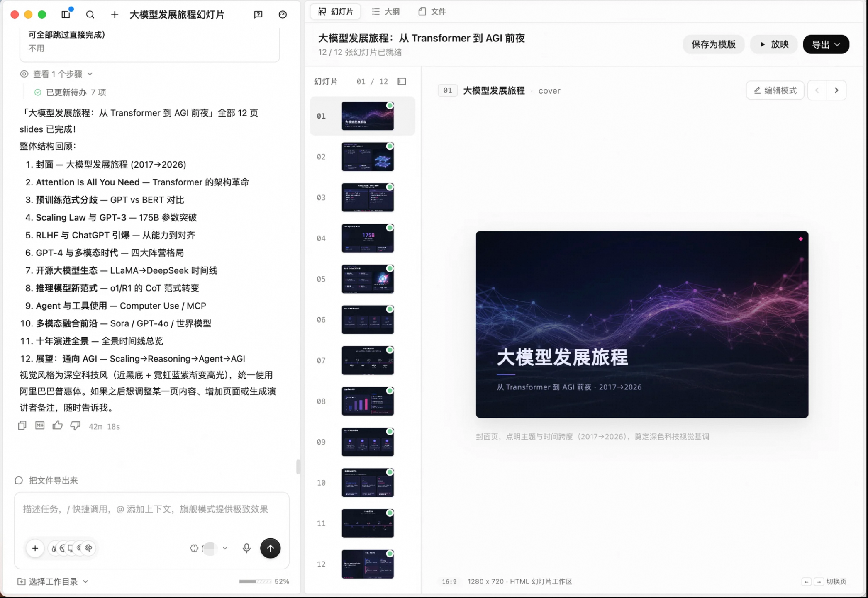Select slide 01 cover thumbnail
Screen dimensions: 868x598
(368, 116)
